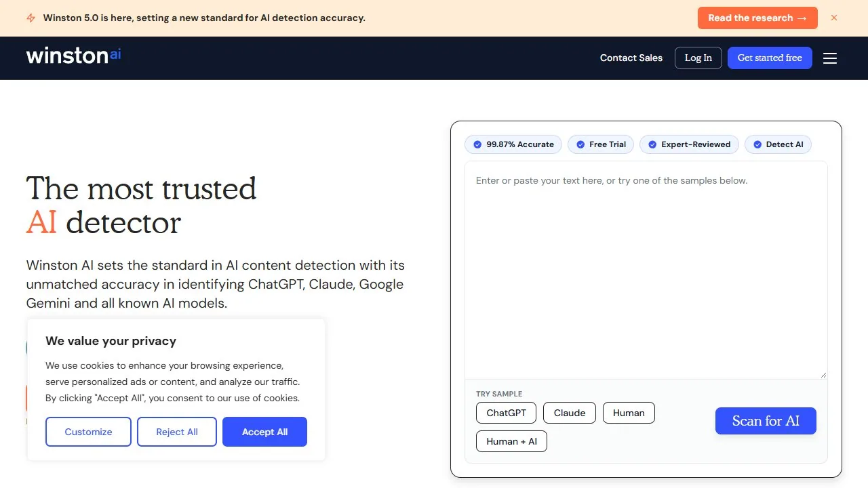Screen dimensions: 868x488
Task: Click the Log In button
Action: point(698,58)
